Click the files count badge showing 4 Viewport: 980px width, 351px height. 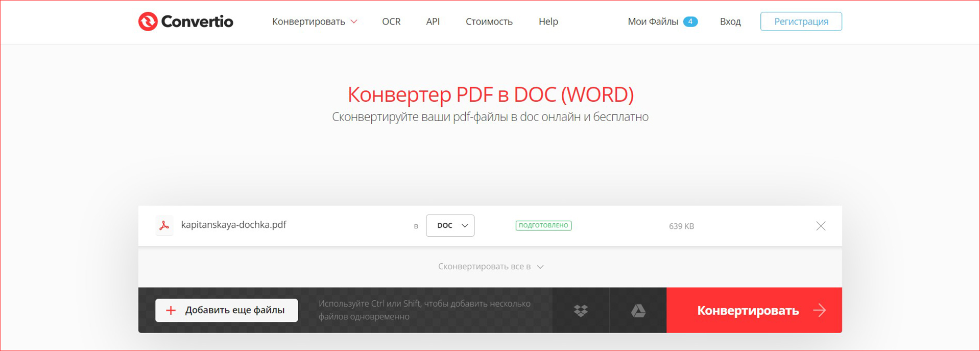click(690, 21)
